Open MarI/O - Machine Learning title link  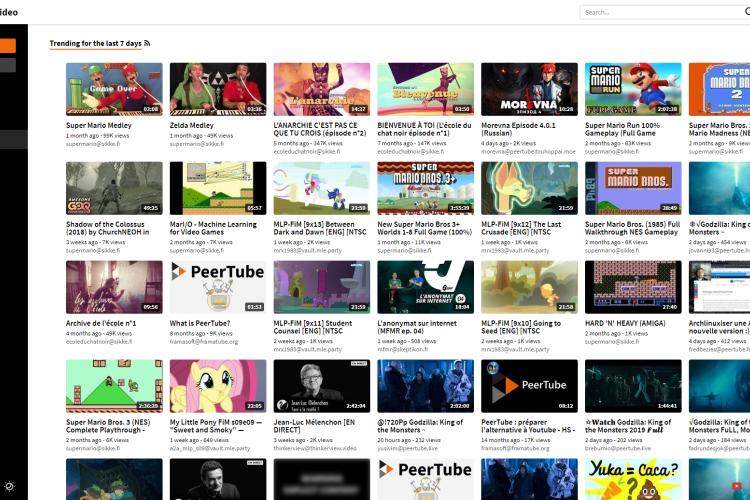click(x=213, y=228)
